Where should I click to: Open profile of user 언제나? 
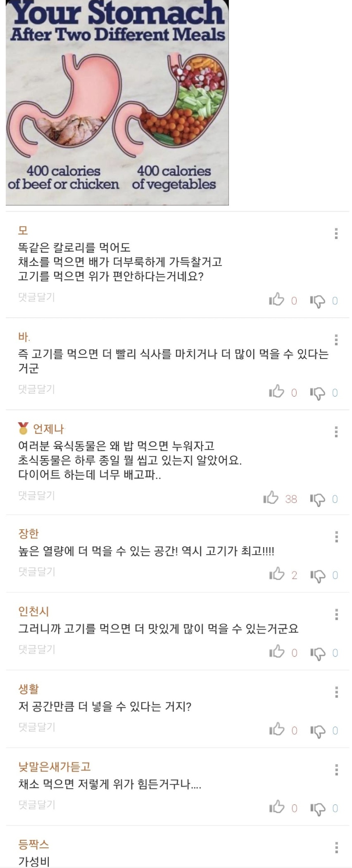coord(48,429)
